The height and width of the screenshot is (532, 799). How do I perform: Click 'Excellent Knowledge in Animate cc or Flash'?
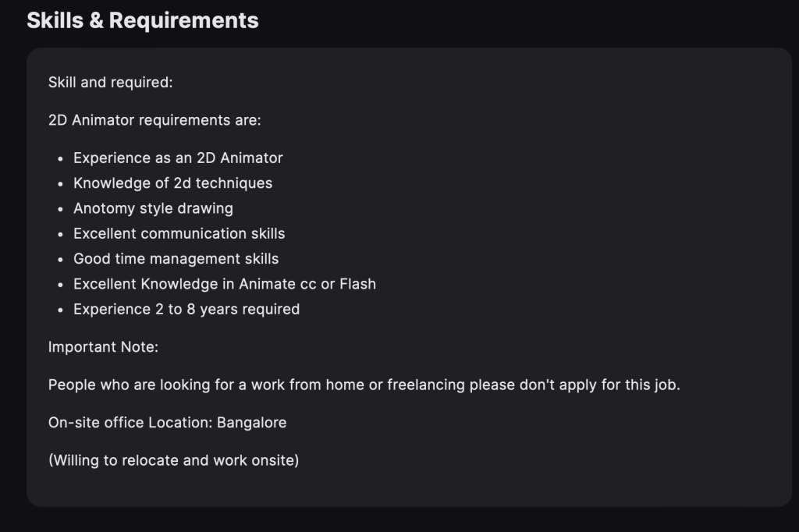point(225,284)
